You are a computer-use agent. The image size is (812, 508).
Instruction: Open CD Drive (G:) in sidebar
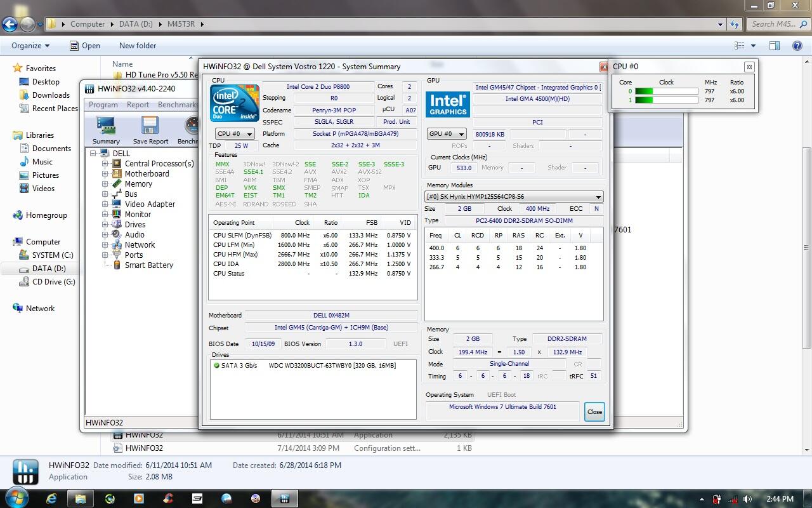coord(53,282)
